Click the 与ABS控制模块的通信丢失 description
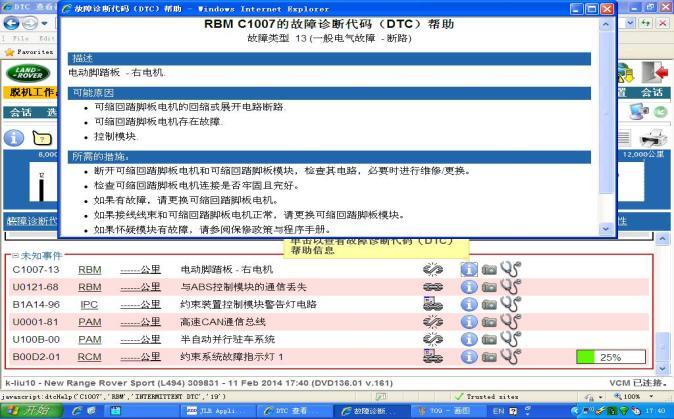674x419 pixels. pos(243,287)
